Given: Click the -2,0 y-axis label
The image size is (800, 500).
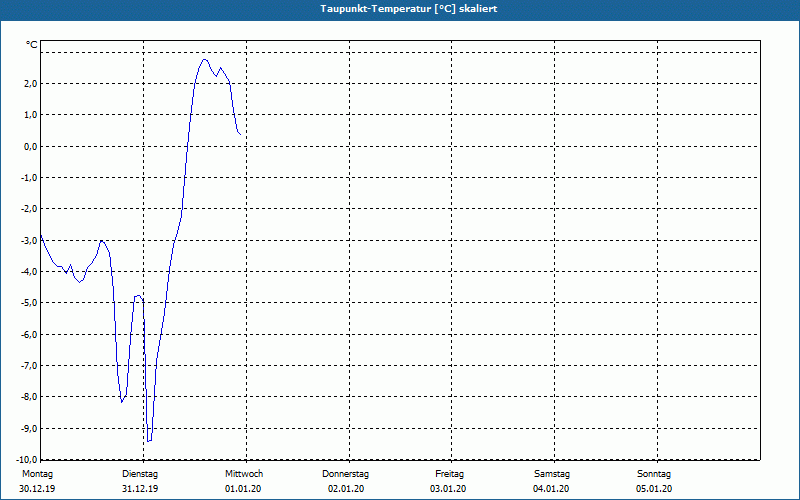Looking at the screenshot, I should click(29, 209).
